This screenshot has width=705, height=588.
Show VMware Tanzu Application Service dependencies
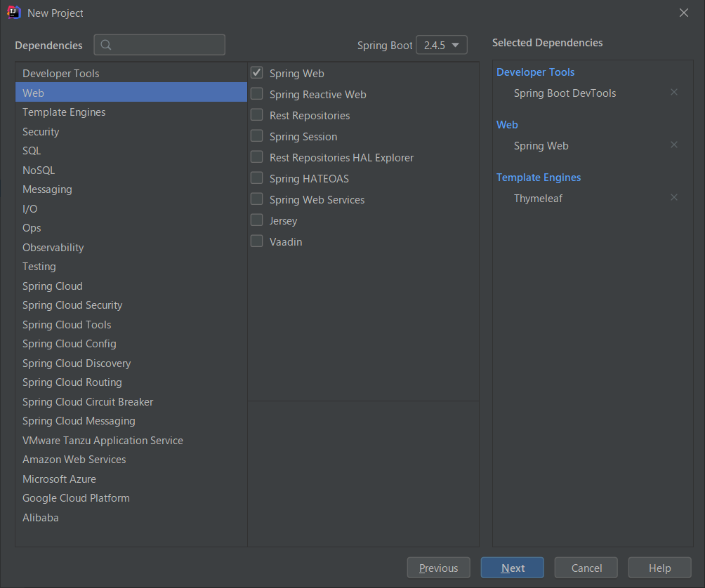pyautogui.click(x=131, y=441)
